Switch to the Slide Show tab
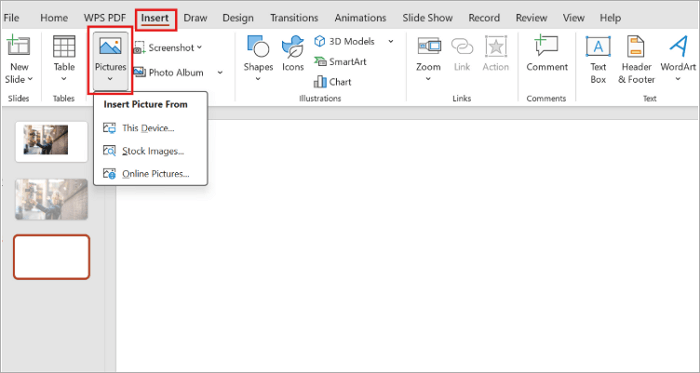 (427, 18)
